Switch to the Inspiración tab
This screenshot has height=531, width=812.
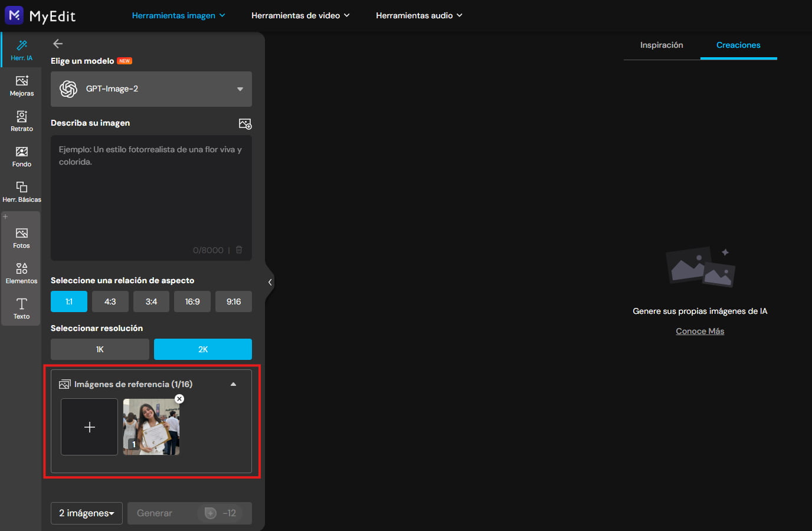coord(662,45)
